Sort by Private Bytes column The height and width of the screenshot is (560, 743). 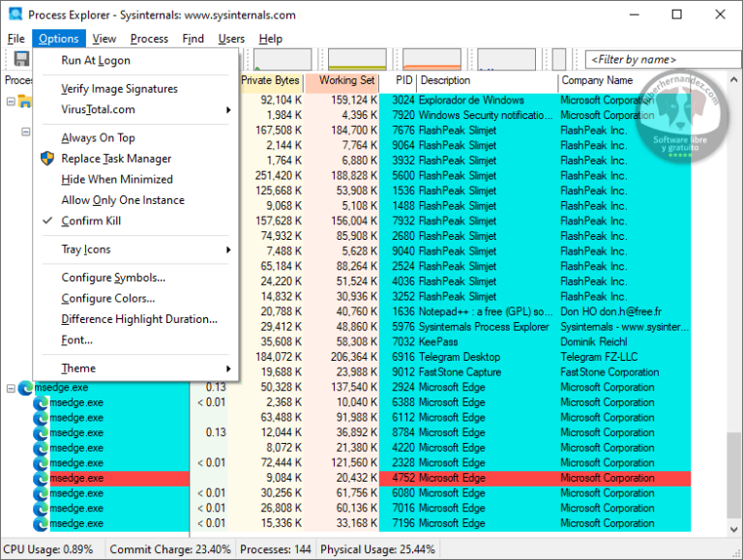click(x=271, y=80)
